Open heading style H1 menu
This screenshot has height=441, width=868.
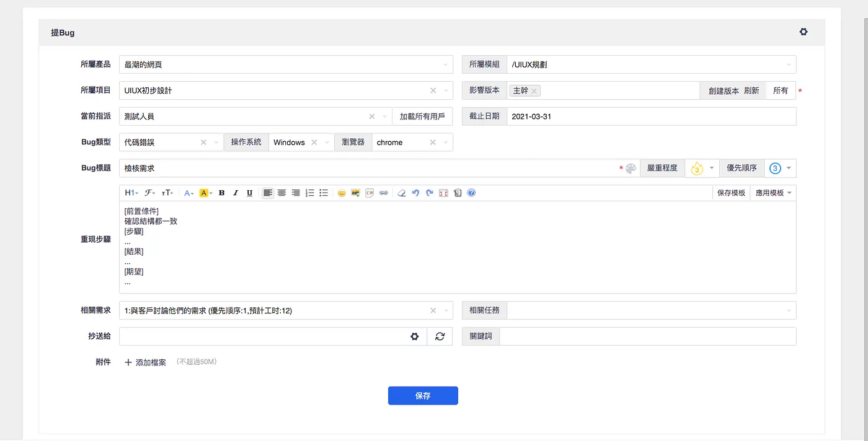point(130,193)
